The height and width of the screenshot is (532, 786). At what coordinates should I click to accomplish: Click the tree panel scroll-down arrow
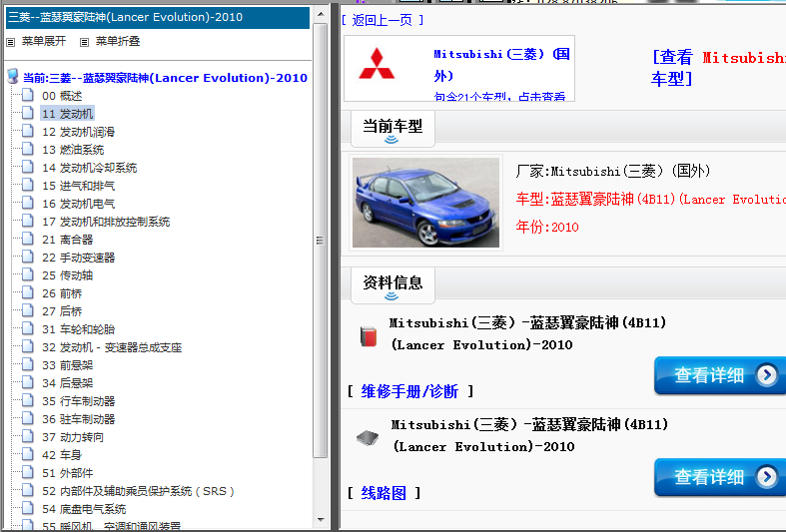point(321,520)
